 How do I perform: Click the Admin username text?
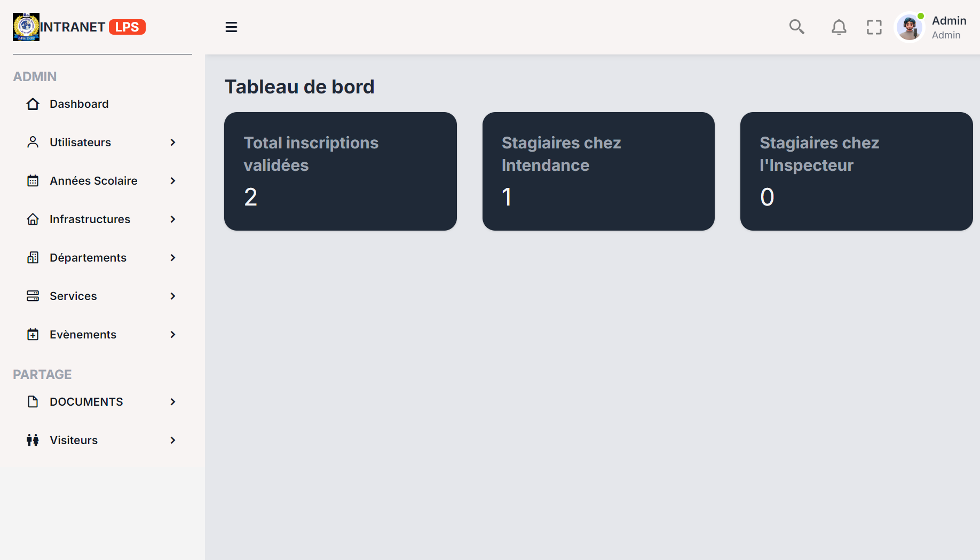click(x=949, y=21)
